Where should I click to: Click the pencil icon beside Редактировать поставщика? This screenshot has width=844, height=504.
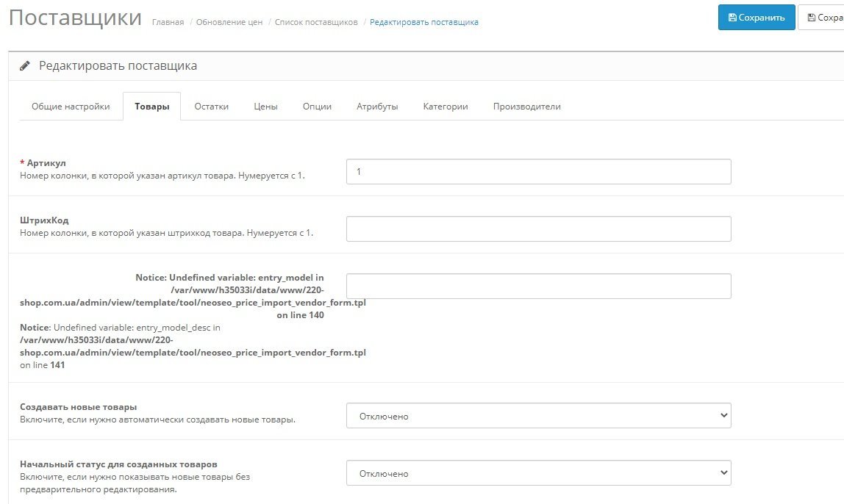(x=25, y=65)
